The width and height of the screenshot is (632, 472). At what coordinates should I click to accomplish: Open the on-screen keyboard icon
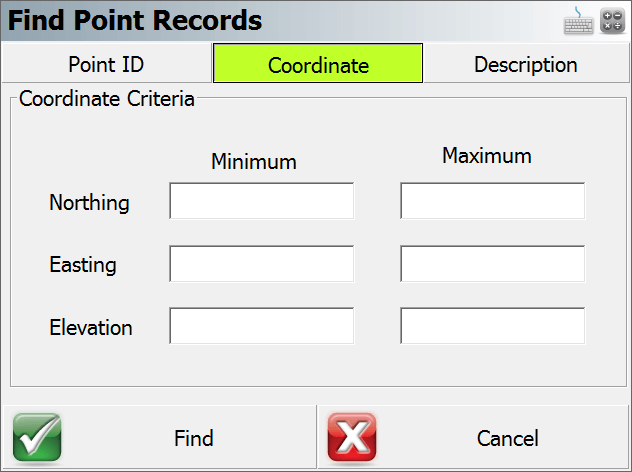578,21
